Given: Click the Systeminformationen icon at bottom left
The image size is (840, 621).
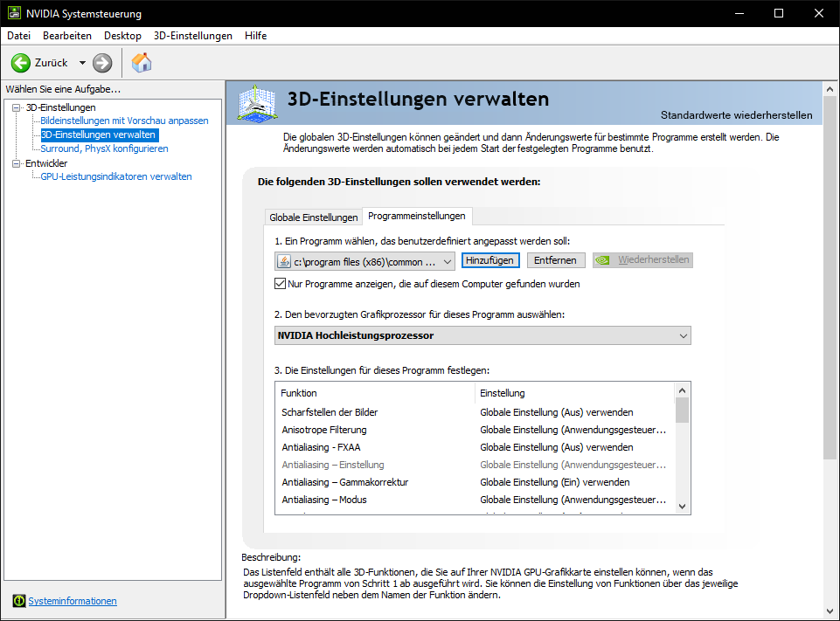Looking at the screenshot, I should (x=19, y=601).
